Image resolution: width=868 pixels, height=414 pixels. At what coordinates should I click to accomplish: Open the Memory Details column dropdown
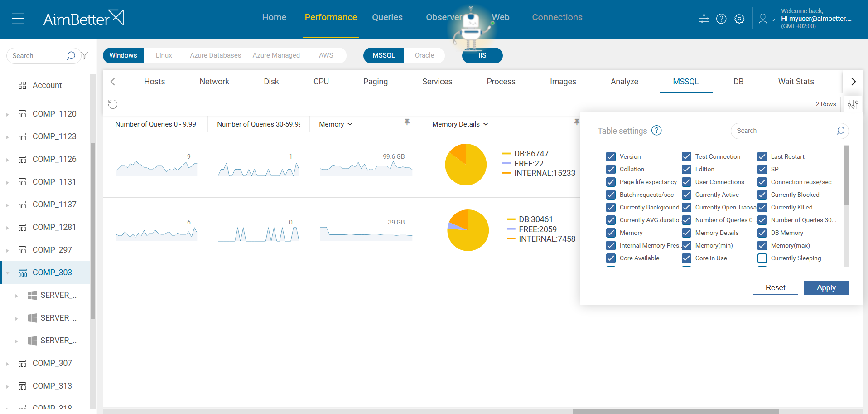[486, 124]
